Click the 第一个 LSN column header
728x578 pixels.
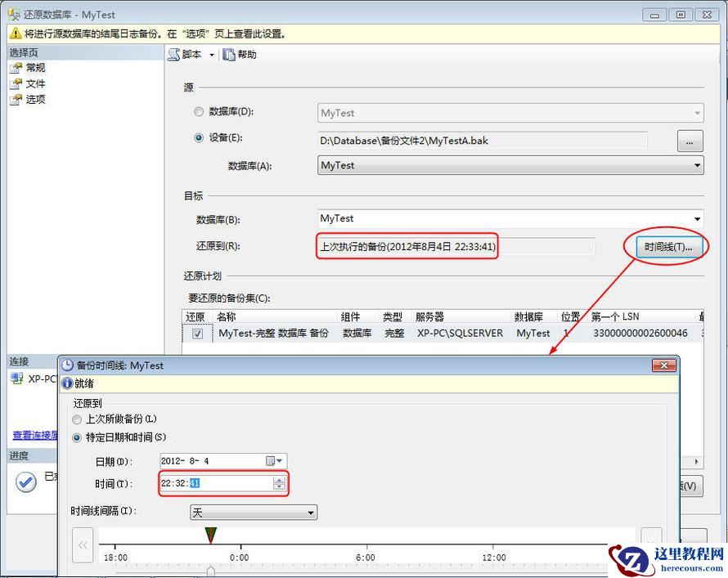615,316
